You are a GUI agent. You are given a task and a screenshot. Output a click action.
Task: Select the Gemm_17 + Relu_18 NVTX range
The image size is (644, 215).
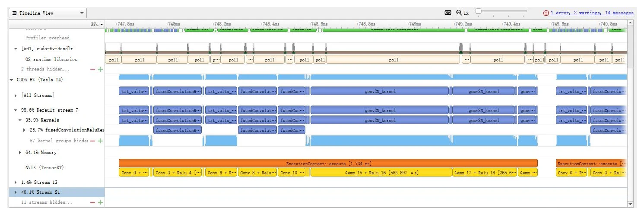485,173
